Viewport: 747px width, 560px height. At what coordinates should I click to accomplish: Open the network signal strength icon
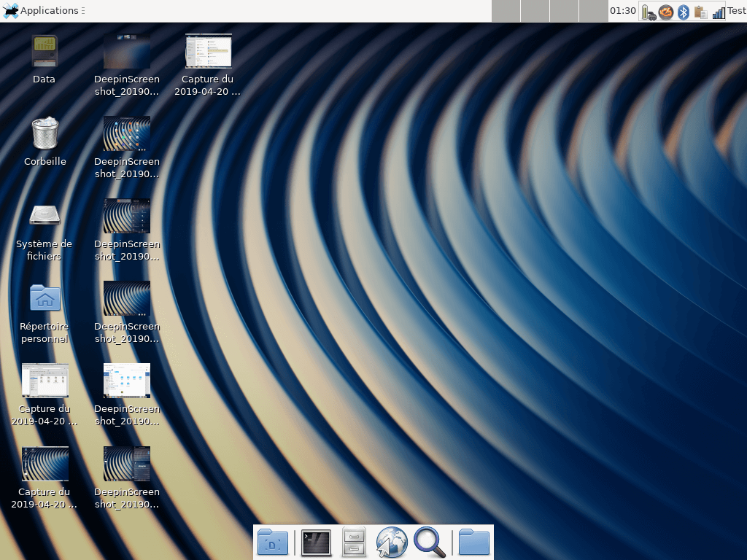719,12
